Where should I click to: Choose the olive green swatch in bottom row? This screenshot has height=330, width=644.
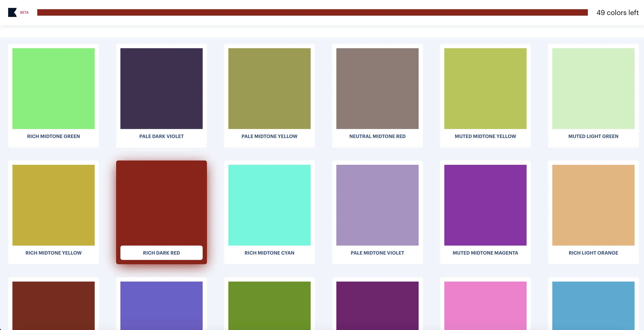269,306
